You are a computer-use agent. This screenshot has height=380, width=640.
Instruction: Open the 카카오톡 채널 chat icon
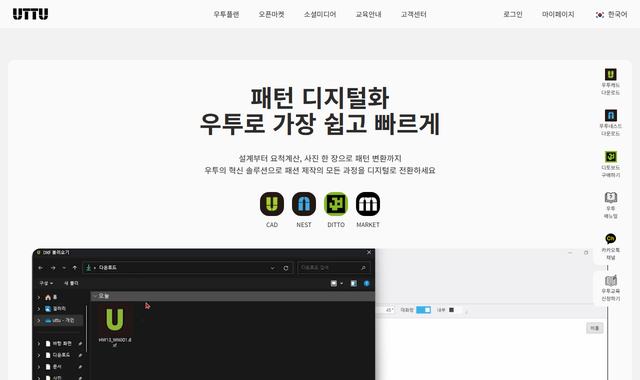[x=611, y=238]
